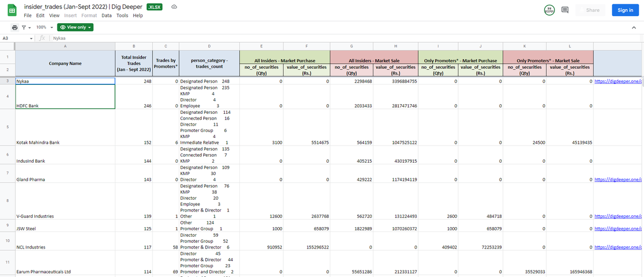The height and width of the screenshot is (277, 644).
Task: Select cell with value 3396884755
Action: click(396, 82)
